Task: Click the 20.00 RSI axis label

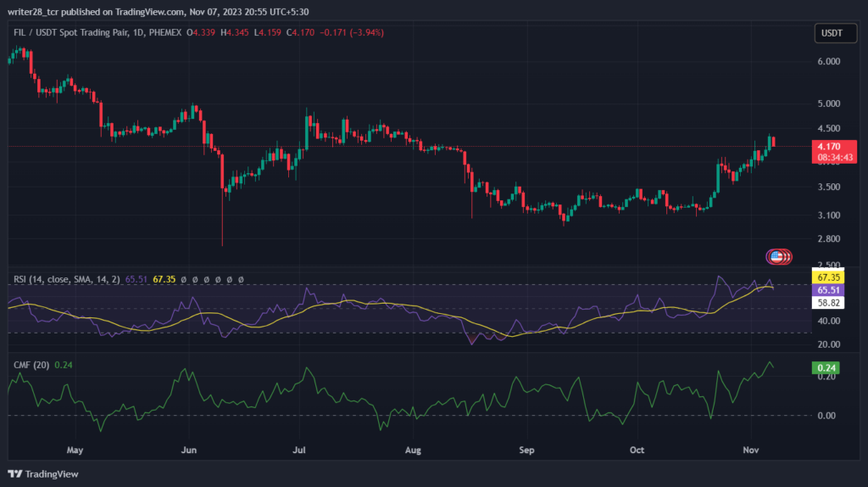Action: coord(829,344)
